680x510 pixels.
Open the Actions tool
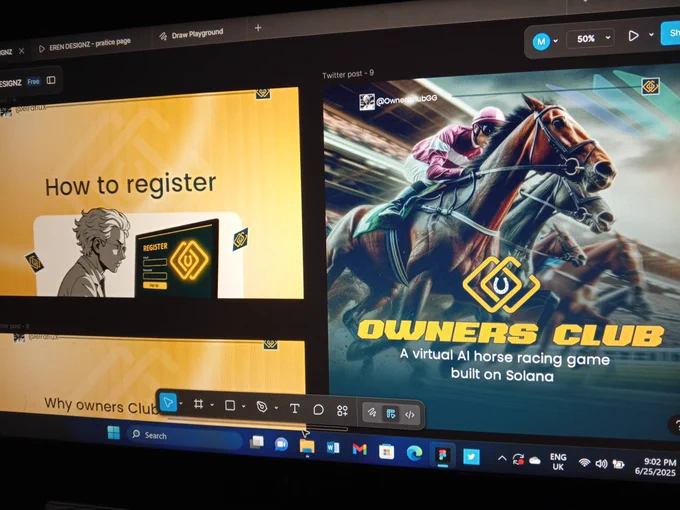(x=342, y=411)
